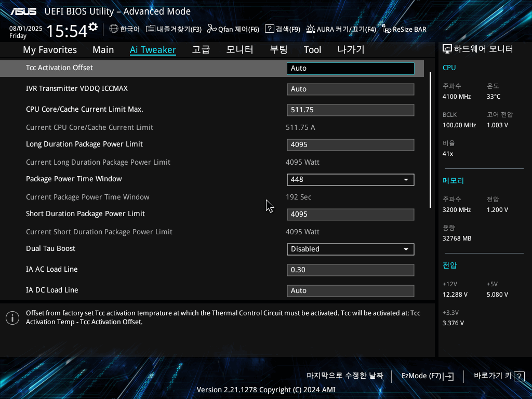Go to the 나가기 (Exit) tab
The image size is (532, 399).
351,50
